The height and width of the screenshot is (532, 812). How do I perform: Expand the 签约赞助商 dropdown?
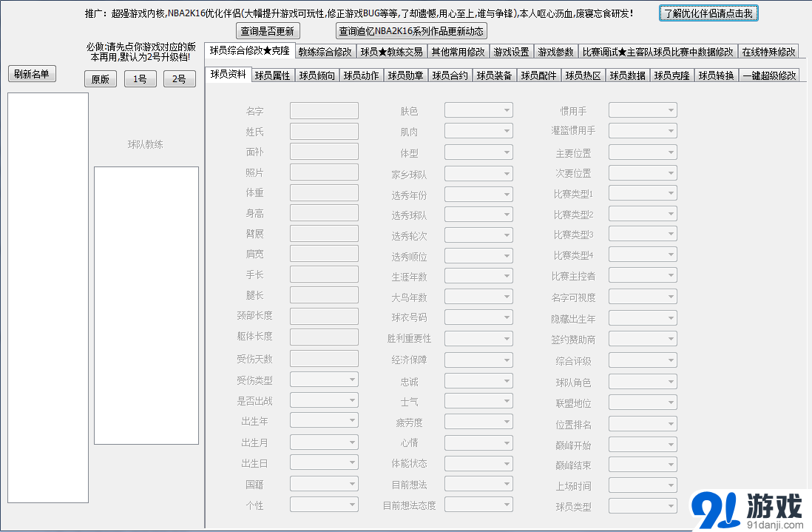[x=643, y=340]
